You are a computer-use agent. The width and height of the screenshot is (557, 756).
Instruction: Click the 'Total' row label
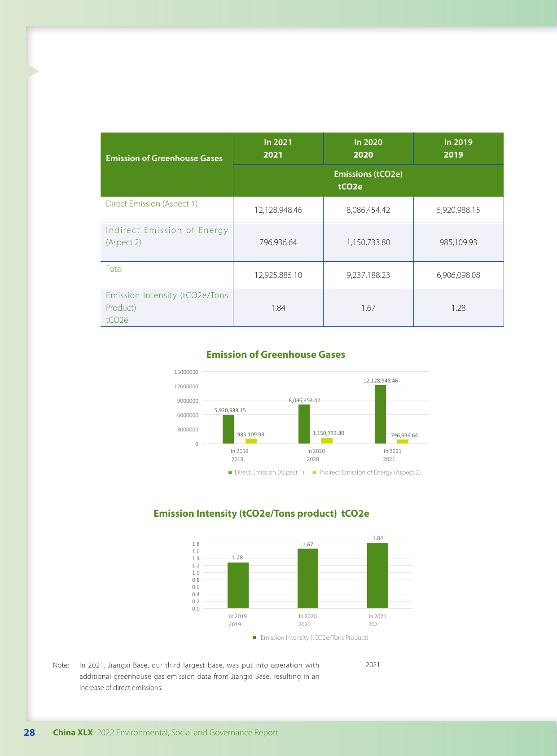[x=114, y=269]
